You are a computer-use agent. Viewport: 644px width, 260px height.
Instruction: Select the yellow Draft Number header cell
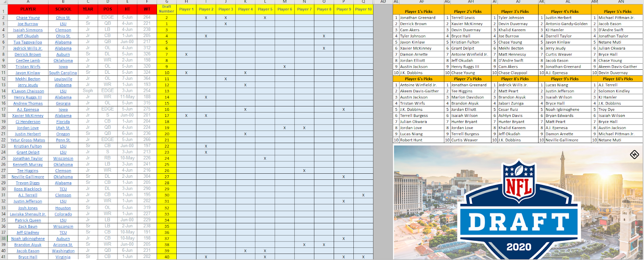166,9
